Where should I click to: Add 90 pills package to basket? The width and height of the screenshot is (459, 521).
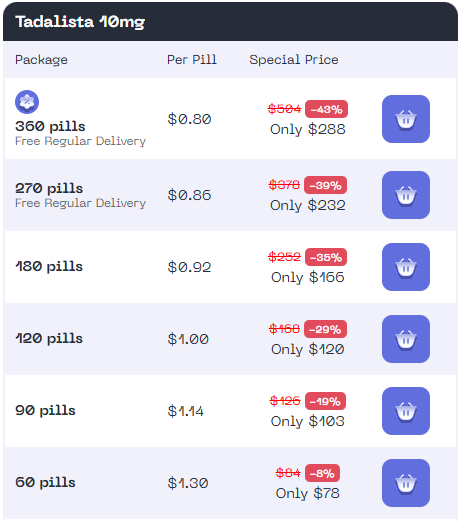tap(406, 411)
